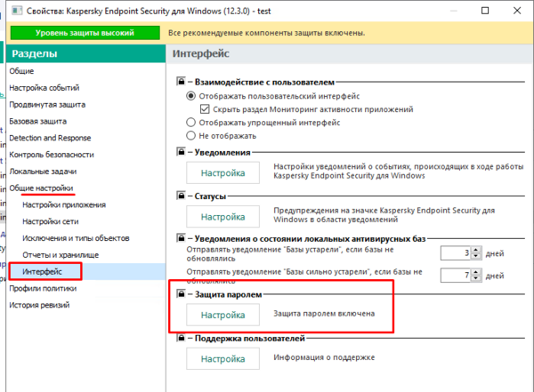The height and width of the screenshot is (392, 534).
Task: Open Общие section in sidebar
Action: pyautogui.click(x=21, y=71)
